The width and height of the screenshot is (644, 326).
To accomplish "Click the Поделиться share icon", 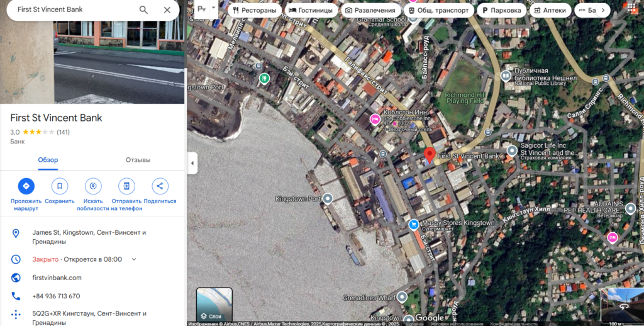I will click(x=160, y=186).
